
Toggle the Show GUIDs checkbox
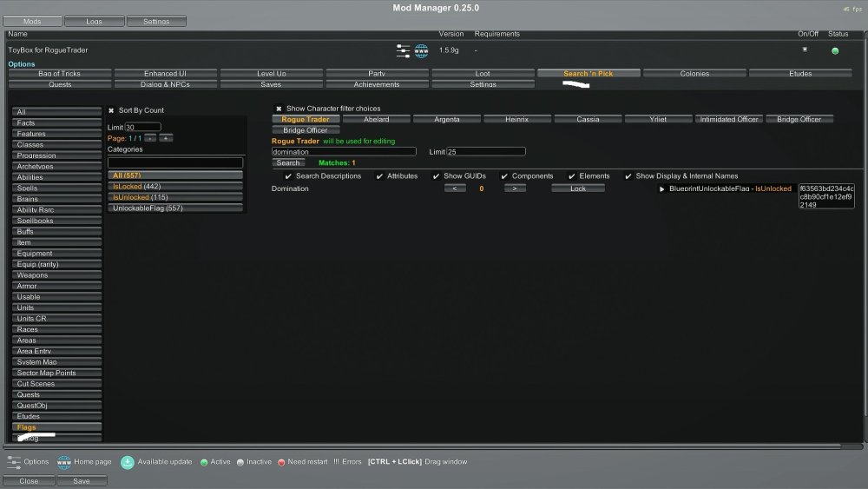click(436, 176)
